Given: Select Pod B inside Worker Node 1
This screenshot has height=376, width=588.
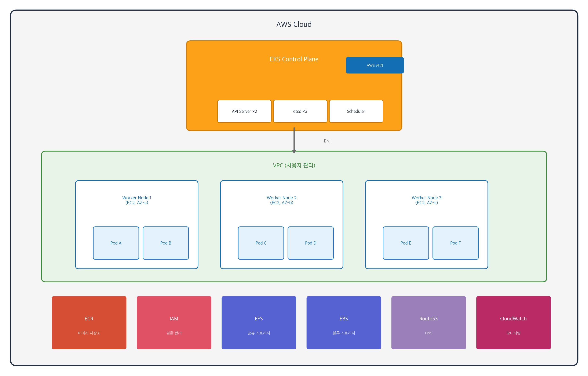Looking at the screenshot, I should (x=166, y=243).
